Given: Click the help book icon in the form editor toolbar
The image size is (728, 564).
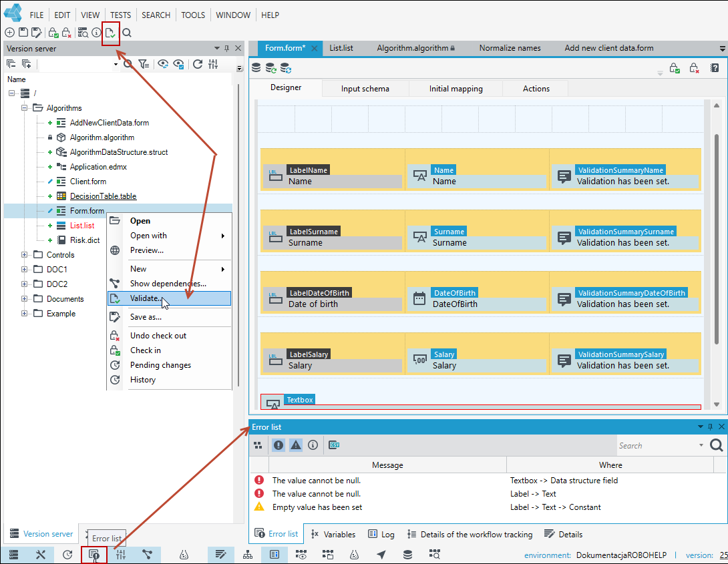Looking at the screenshot, I should point(715,68).
